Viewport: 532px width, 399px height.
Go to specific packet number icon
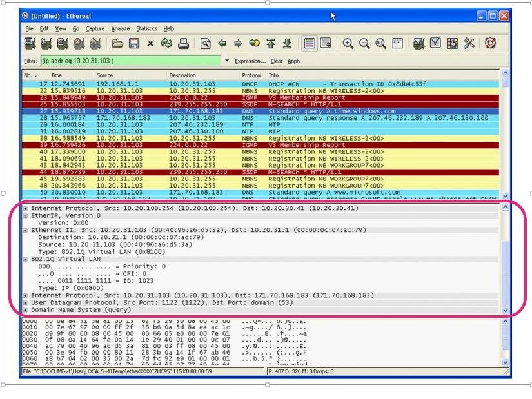tap(255, 43)
